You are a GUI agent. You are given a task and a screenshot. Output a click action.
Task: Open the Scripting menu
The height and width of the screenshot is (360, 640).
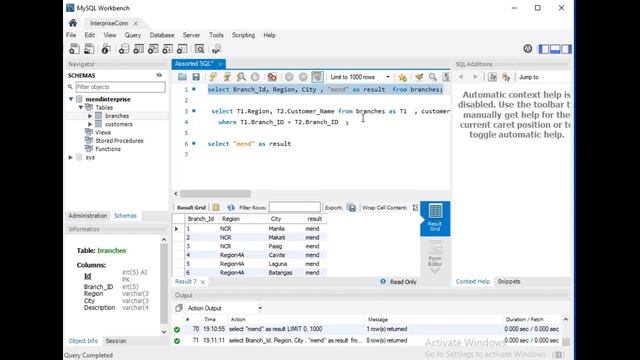(x=243, y=35)
